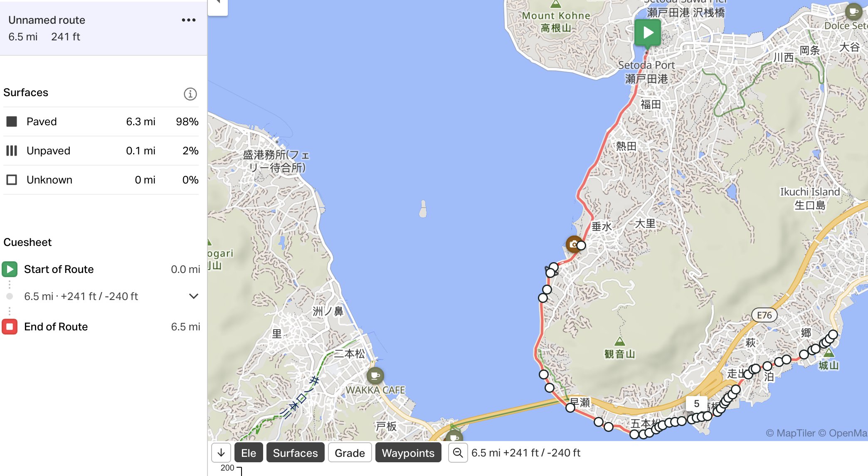Viewport: 868px width, 476px height.
Task: Click the WAKKA CAFE coffee marker
Action: (375, 376)
